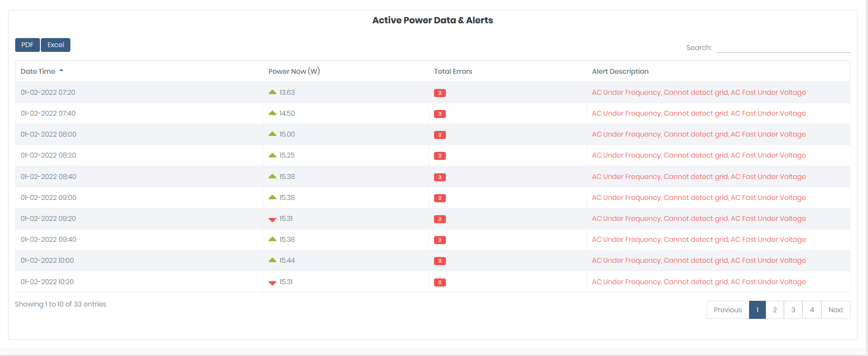Click the red error badge in the 10:00 row
Viewport: 868px width, 356px height.
pyautogui.click(x=440, y=261)
